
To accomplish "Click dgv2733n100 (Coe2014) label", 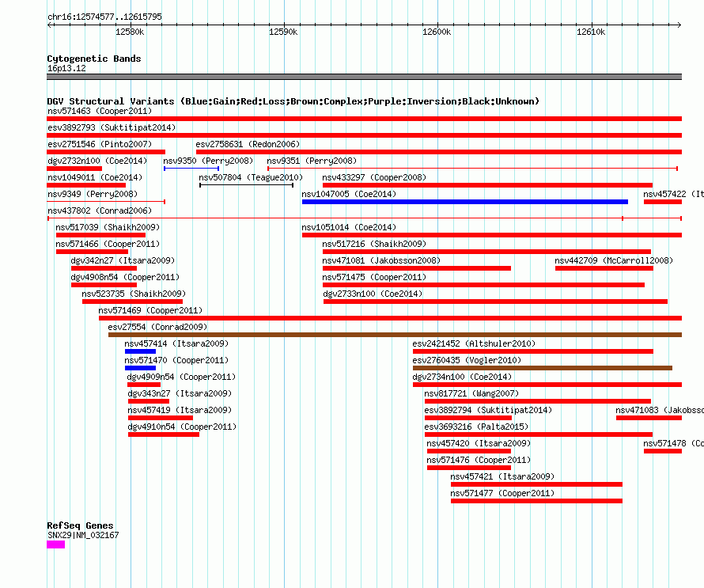I will coord(373,294).
